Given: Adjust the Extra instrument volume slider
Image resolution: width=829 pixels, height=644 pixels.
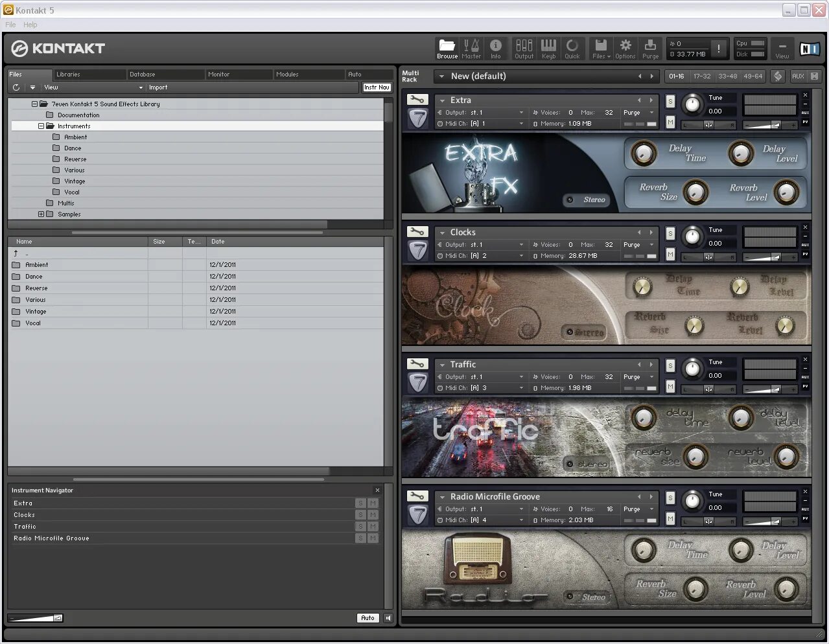Looking at the screenshot, I should [x=769, y=125].
